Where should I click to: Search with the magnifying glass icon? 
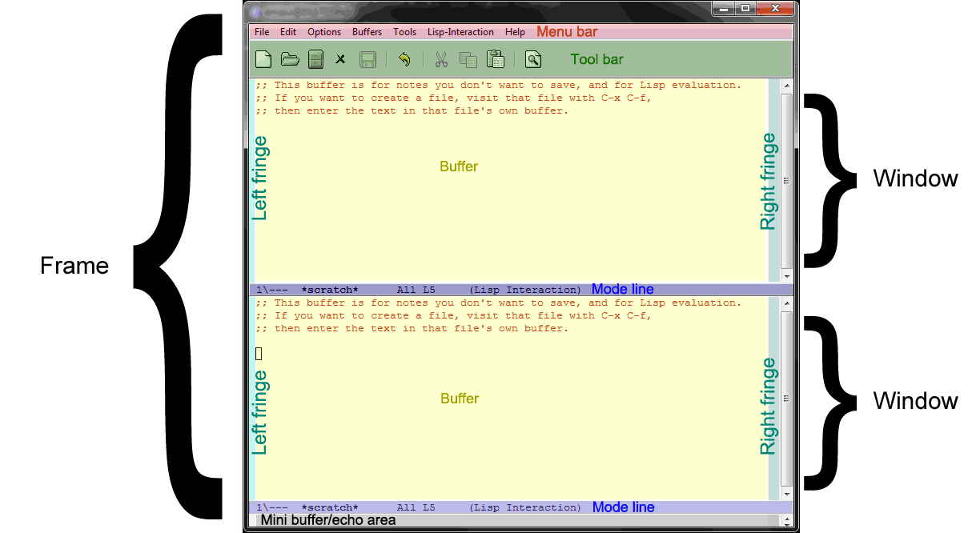coord(533,59)
